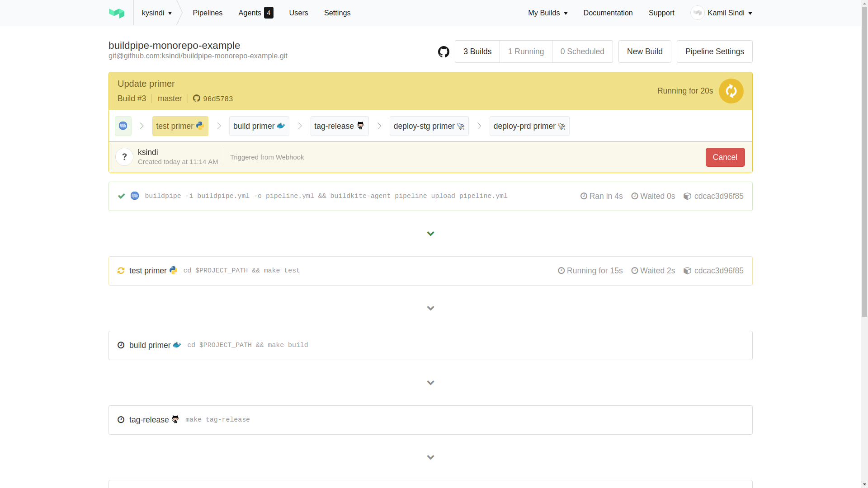Click the Cancel build button

point(725,157)
